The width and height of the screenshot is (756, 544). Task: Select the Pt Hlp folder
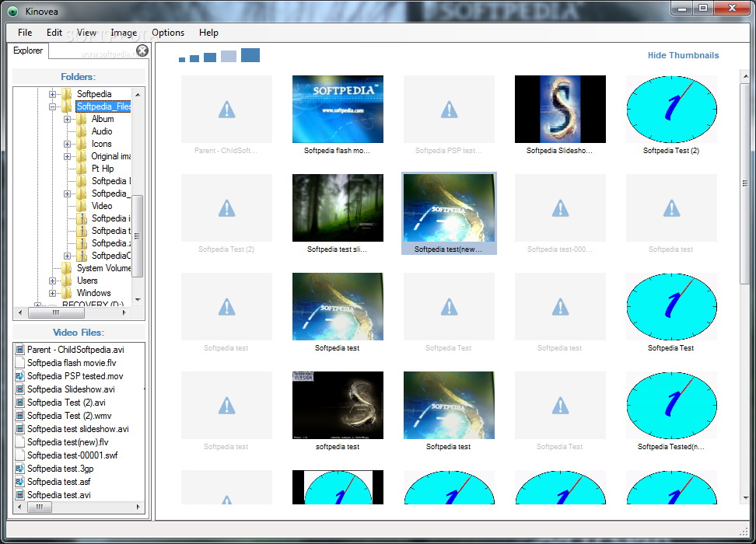point(103,169)
